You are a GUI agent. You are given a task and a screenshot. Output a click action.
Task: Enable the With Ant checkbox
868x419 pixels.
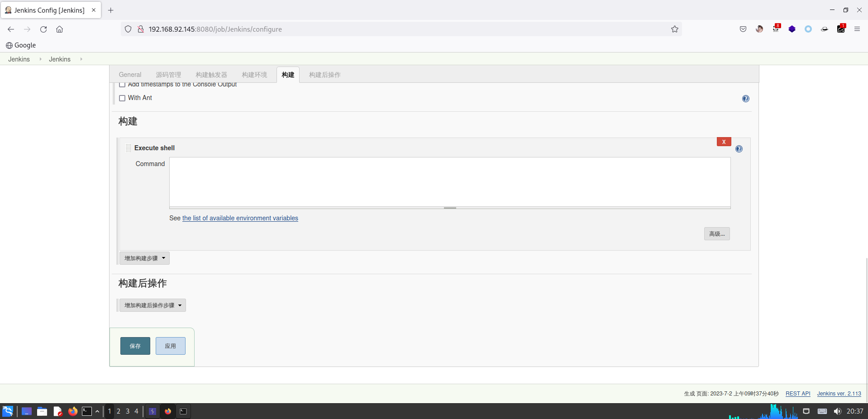point(122,98)
